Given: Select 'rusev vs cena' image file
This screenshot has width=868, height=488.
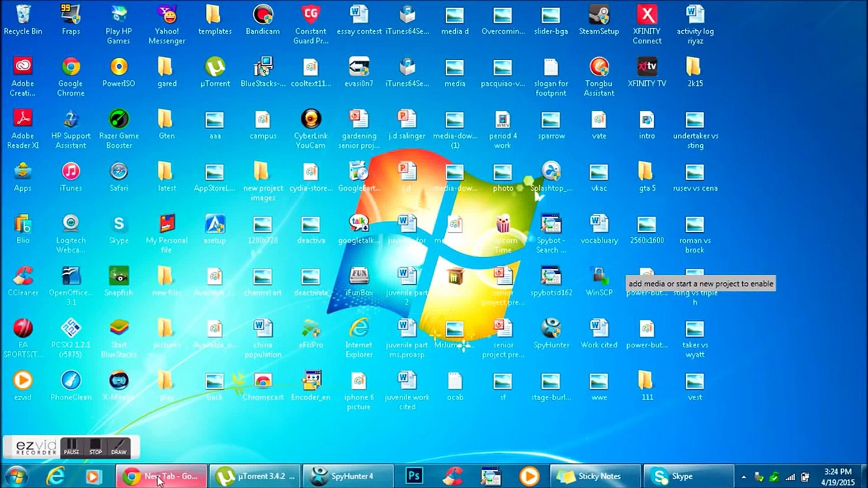Looking at the screenshot, I should coord(695,177).
